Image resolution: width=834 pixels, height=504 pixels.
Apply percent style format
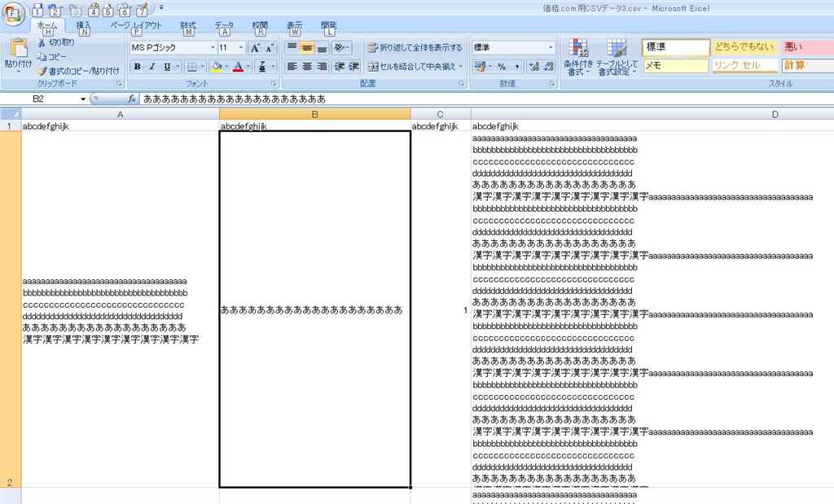click(502, 67)
